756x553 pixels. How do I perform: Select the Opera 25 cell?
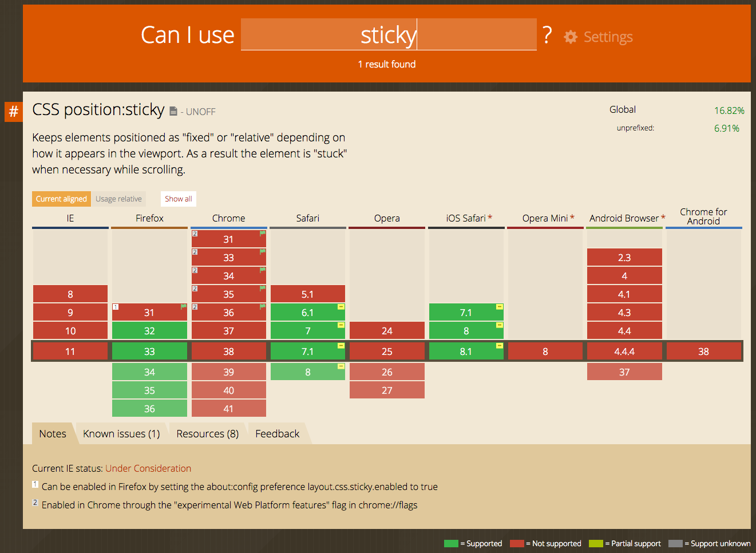(x=387, y=351)
